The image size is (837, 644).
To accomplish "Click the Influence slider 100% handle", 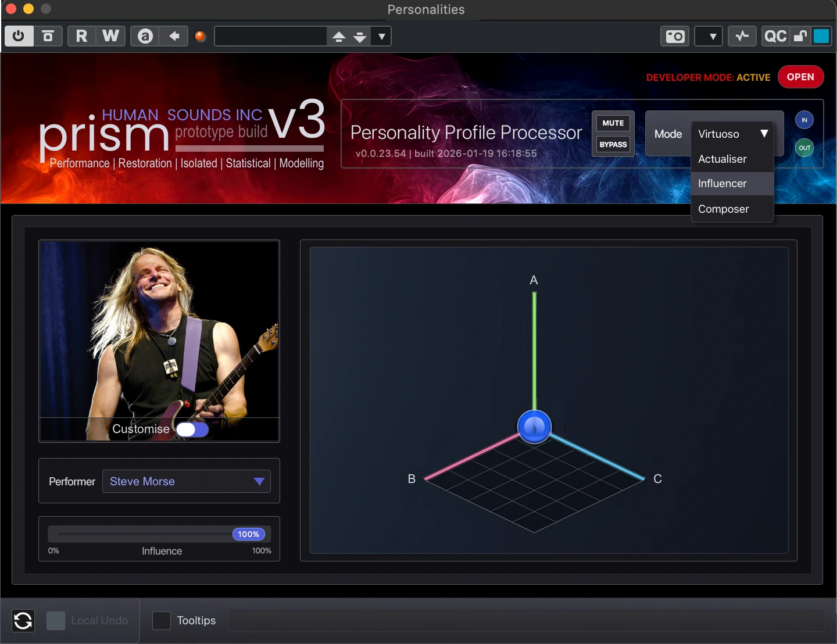I will [248, 534].
